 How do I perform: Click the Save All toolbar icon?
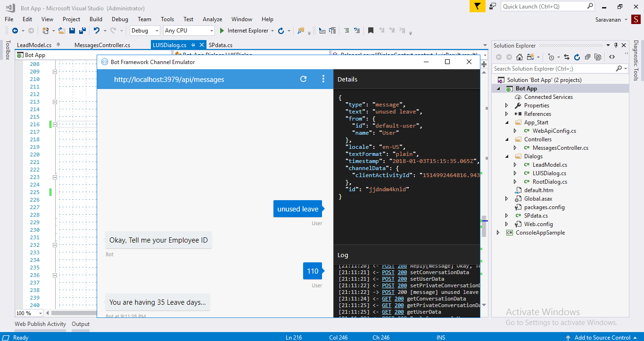(x=83, y=31)
